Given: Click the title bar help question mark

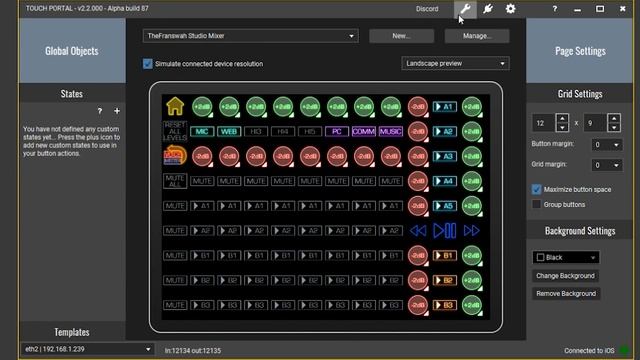Looking at the screenshot, I should [x=555, y=9].
